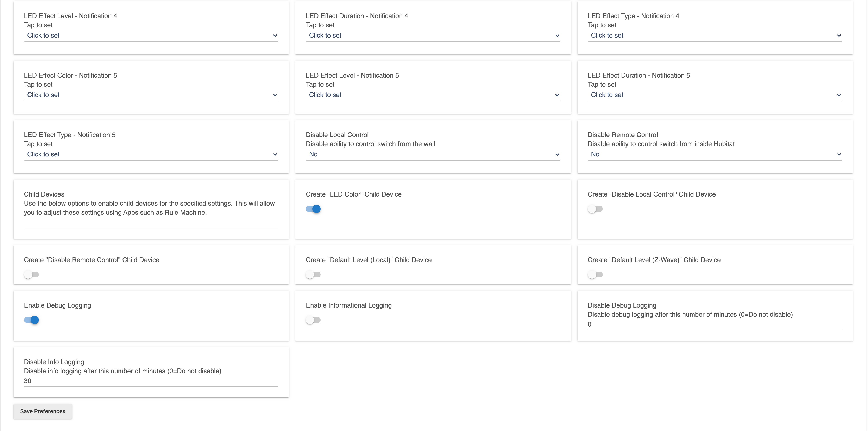
Task: Open the Disable Local Control dropdown
Action: pyautogui.click(x=433, y=154)
